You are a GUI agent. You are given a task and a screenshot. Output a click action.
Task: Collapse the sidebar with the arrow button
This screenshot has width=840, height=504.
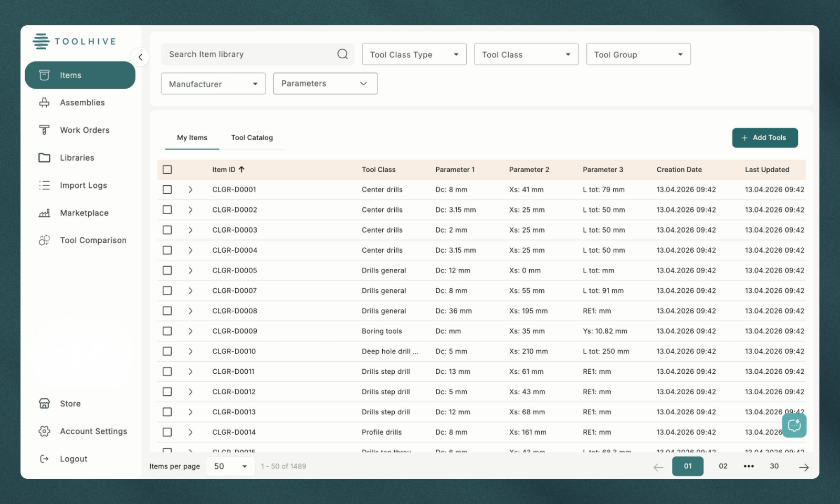(x=140, y=57)
